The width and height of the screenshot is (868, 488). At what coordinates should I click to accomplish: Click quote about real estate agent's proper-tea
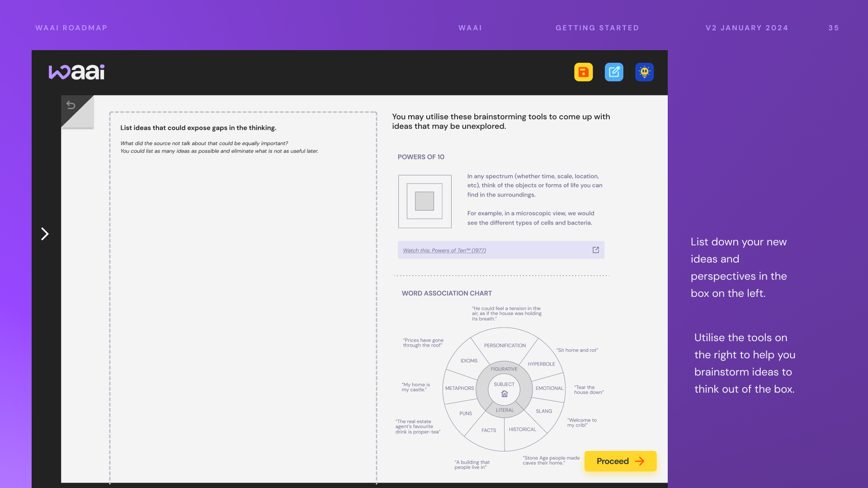(418, 427)
